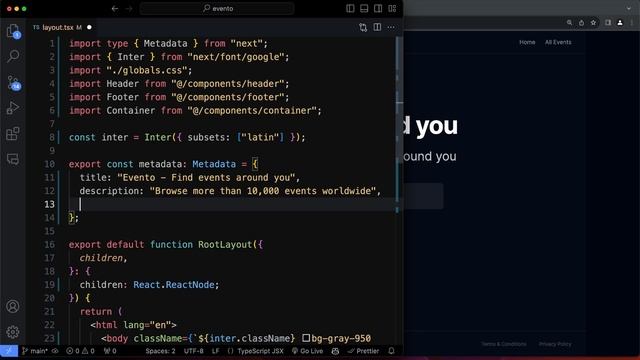
Task: Click Terms & Conditions in the browser page footer
Action: tap(504, 344)
